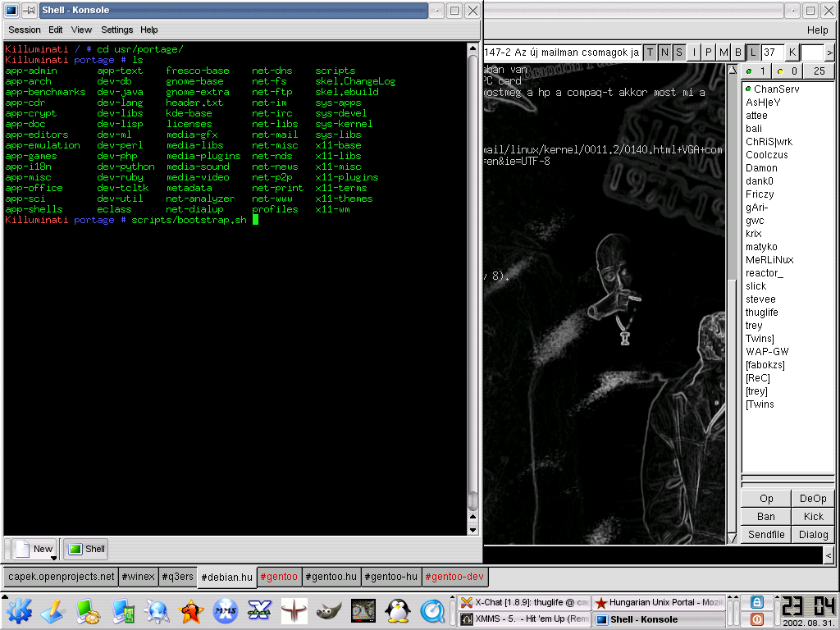This screenshot has height=630, width=840.
Task: Launch X-Chat icon in the panel
Action: tap(260, 610)
